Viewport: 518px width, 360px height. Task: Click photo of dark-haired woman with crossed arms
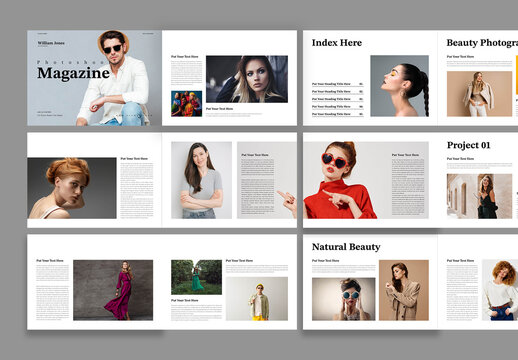201,180
